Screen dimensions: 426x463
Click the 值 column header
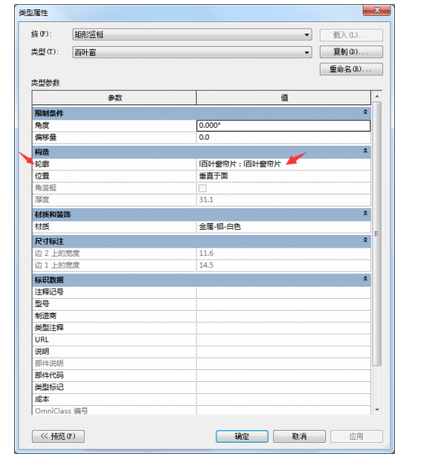pyautogui.click(x=284, y=98)
